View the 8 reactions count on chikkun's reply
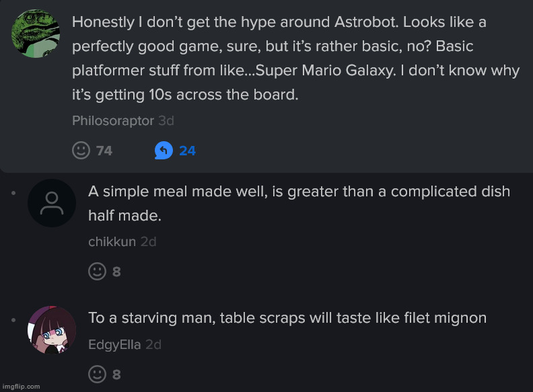533x392 pixels. [116, 272]
